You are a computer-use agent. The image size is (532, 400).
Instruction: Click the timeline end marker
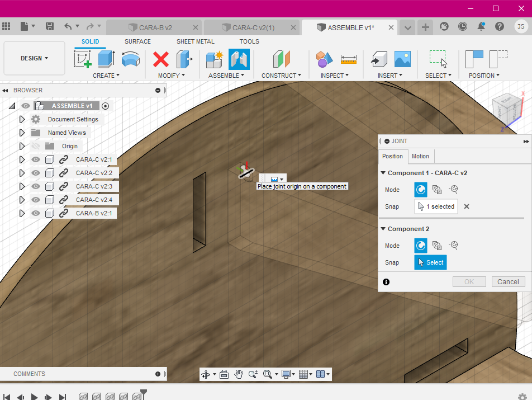(144, 393)
